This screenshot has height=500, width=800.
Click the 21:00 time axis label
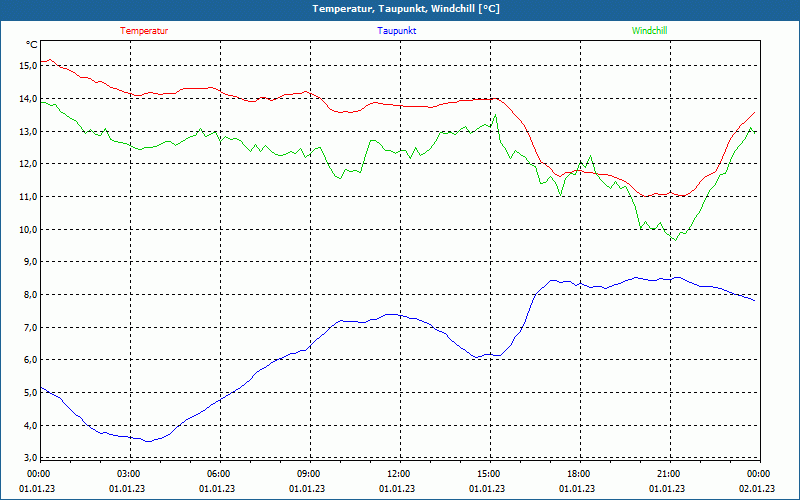pyautogui.click(x=667, y=474)
